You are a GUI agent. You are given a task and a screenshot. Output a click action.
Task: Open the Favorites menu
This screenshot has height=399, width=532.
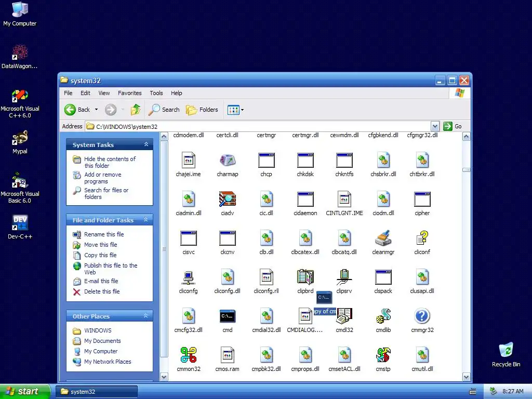(x=129, y=93)
